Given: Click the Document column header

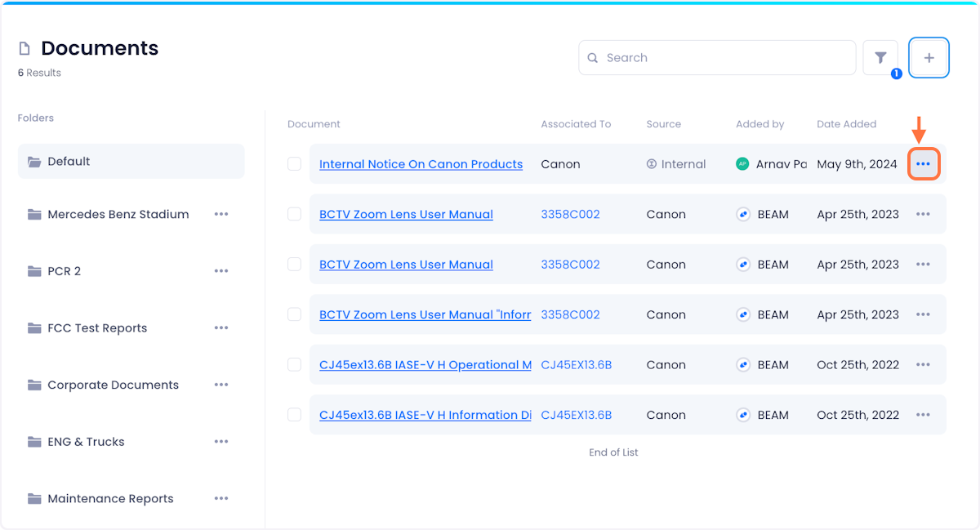Looking at the screenshot, I should (314, 124).
